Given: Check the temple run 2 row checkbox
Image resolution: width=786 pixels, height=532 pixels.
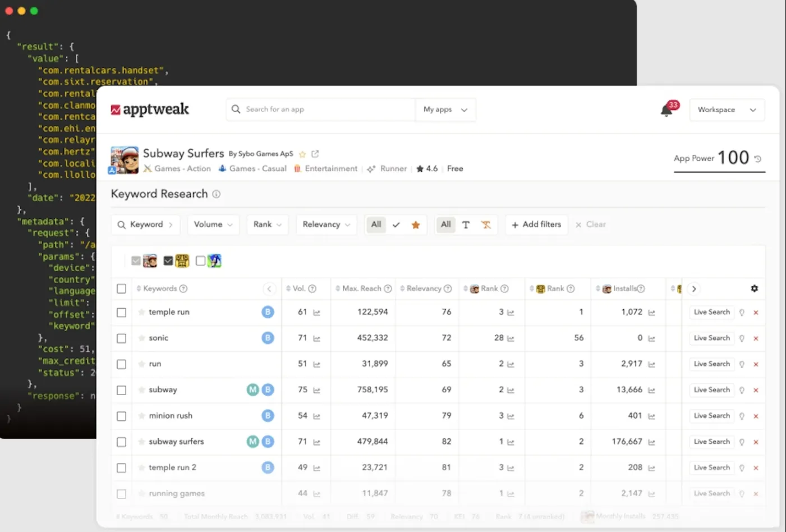Looking at the screenshot, I should point(121,467).
